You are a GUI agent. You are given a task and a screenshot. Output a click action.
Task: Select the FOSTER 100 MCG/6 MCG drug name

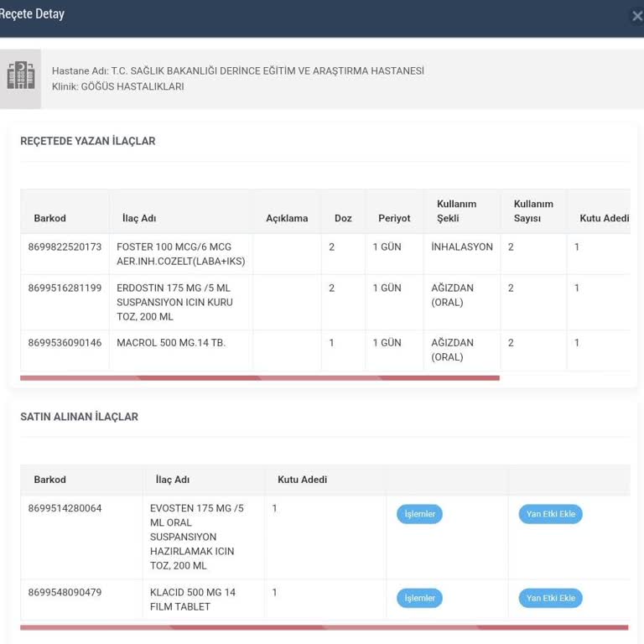pyautogui.click(x=180, y=254)
